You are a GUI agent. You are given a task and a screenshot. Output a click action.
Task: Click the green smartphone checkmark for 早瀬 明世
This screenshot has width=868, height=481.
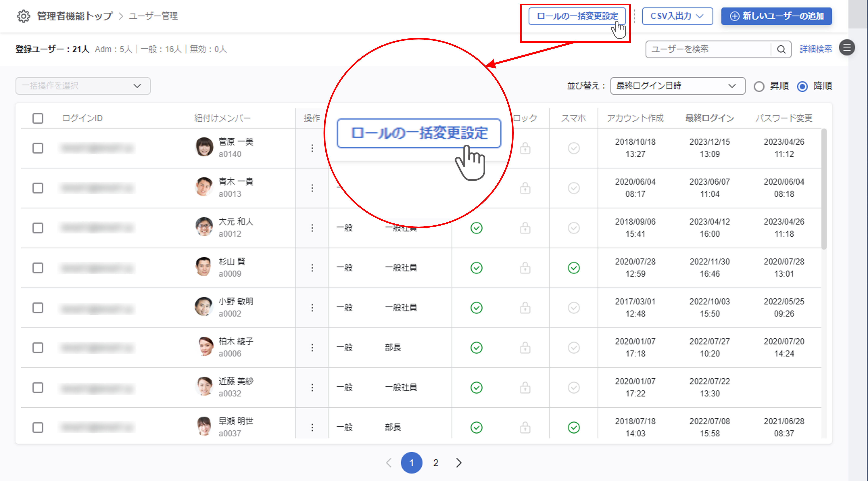pyautogui.click(x=573, y=427)
